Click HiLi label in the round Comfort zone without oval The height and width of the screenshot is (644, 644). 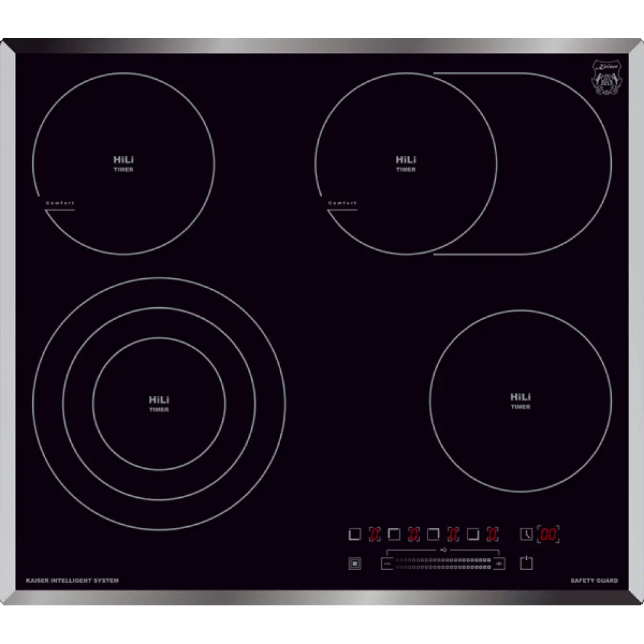point(124,159)
